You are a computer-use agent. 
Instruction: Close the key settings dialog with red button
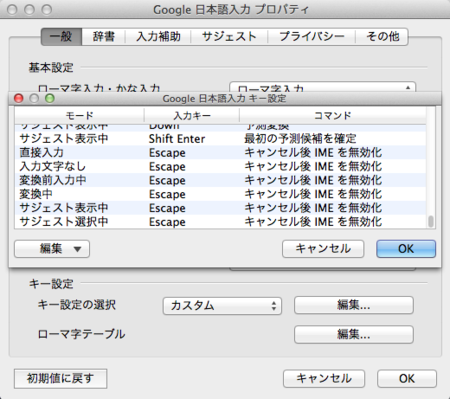pos(18,98)
